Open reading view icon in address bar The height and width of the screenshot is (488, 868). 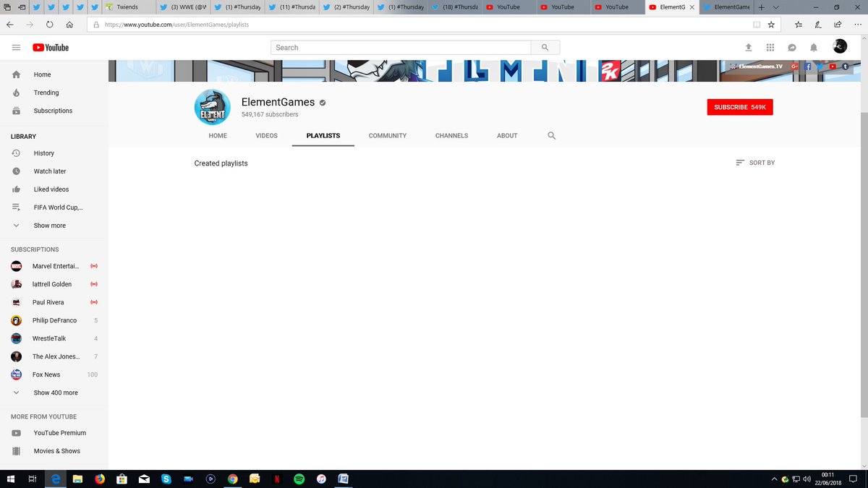coord(757,24)
